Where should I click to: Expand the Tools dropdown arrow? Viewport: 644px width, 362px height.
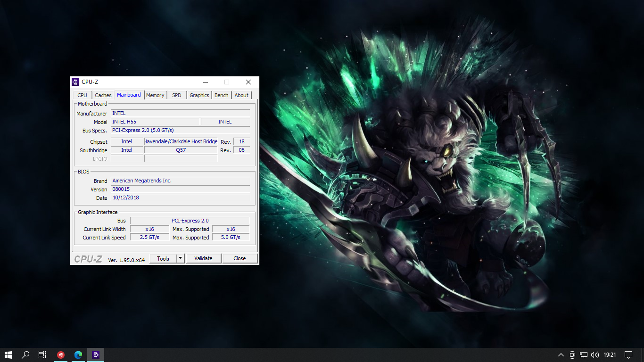pos(180,258)
